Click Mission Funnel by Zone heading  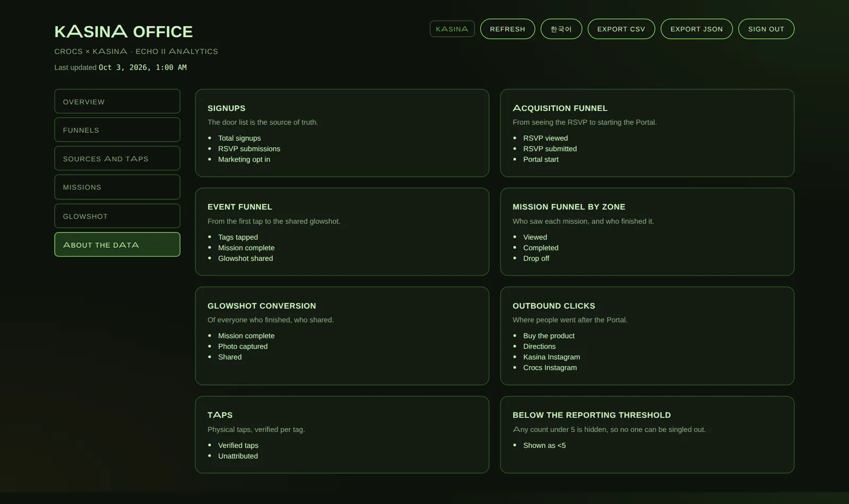point(569,207)
